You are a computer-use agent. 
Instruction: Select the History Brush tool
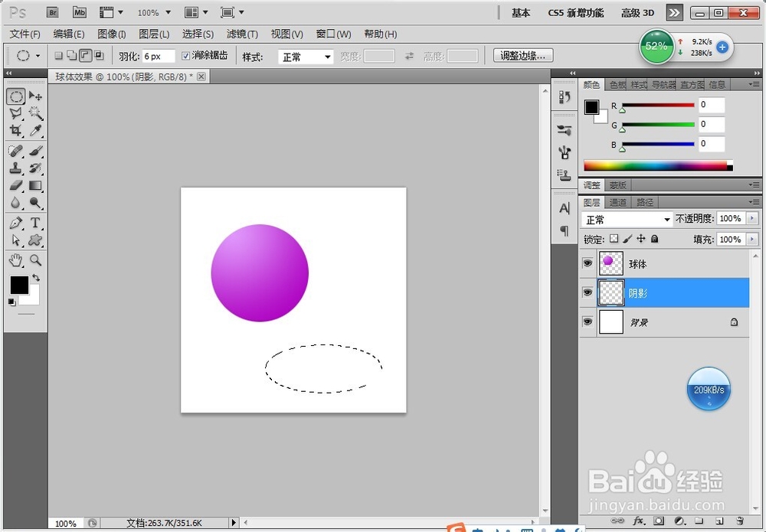pyautogui.click(x=35, y=168)
